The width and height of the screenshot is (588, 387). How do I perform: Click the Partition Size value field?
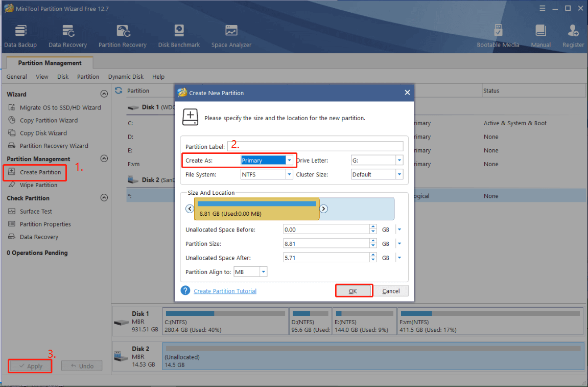pyautogui.click(x=326, y=244)
